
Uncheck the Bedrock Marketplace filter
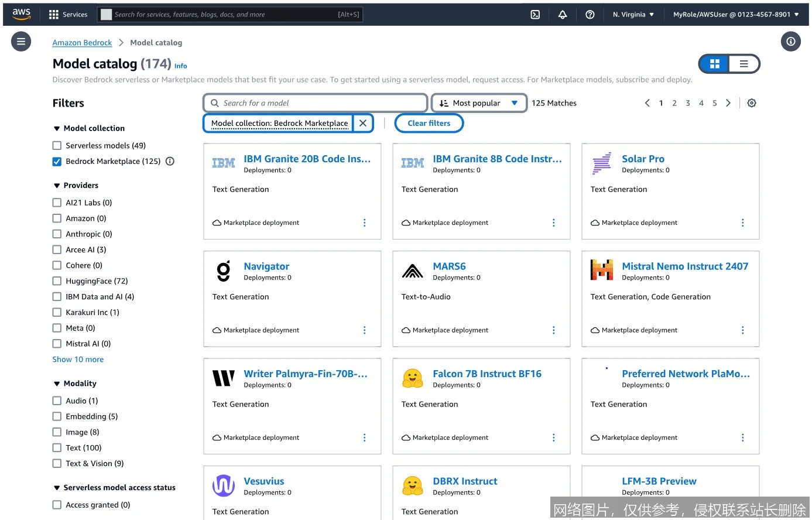click(57, 161)
